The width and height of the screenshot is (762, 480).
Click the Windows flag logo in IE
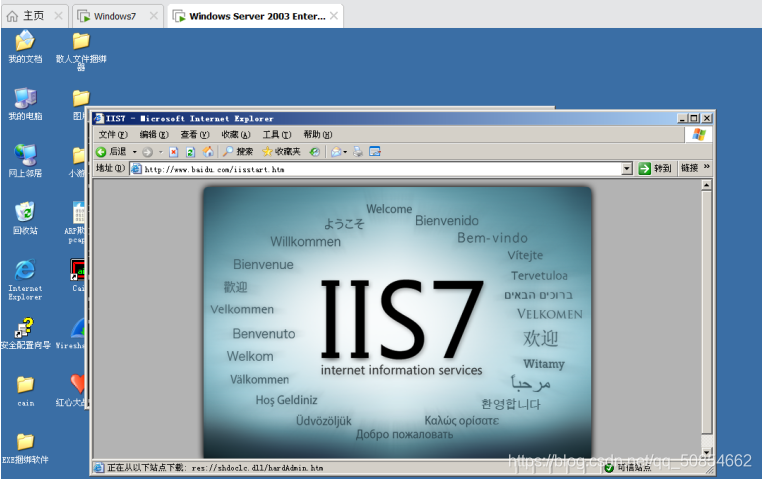click(x=699, y=135)
